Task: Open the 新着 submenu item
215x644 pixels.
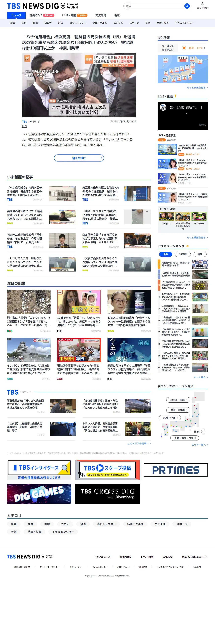Action: coord(13,23)
